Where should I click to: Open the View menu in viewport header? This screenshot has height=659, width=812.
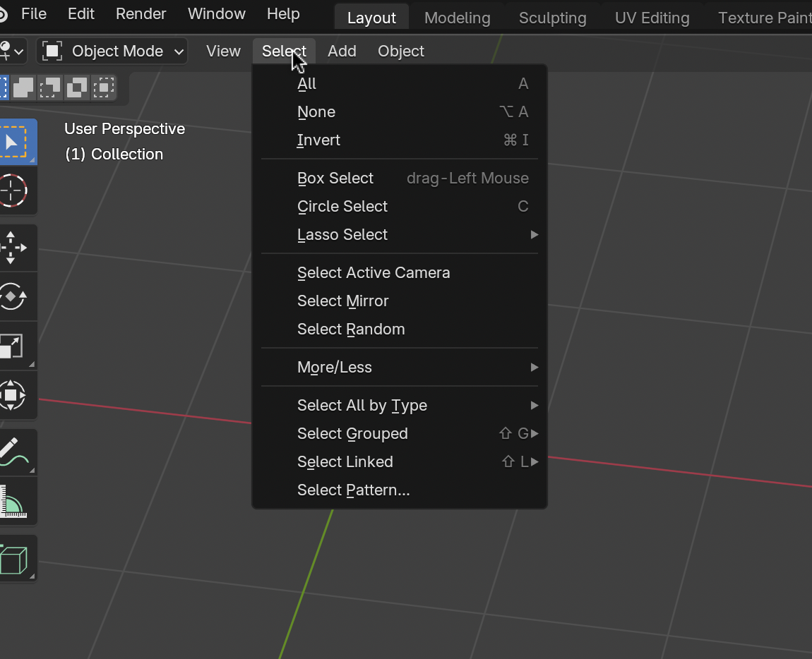pyautogui.click(x=223, y=52)
